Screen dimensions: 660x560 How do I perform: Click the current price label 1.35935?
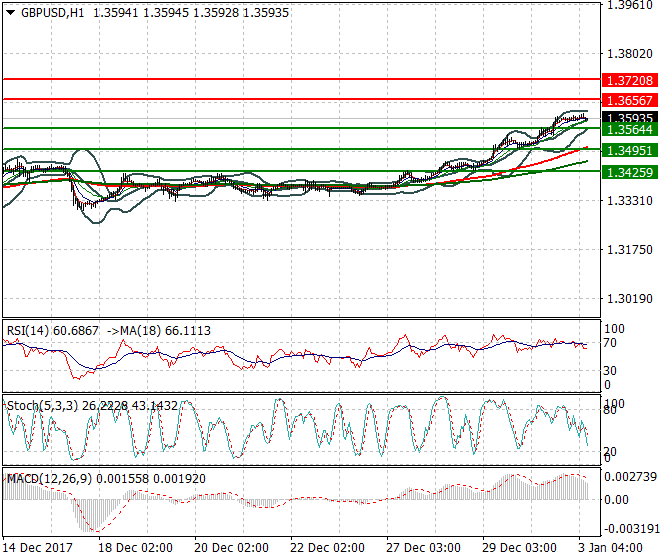pyautogui.click(x=630, y=117)
